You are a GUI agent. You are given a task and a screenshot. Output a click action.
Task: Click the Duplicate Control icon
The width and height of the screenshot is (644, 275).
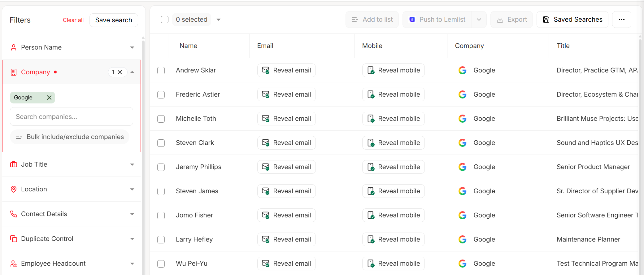[14, 239]
